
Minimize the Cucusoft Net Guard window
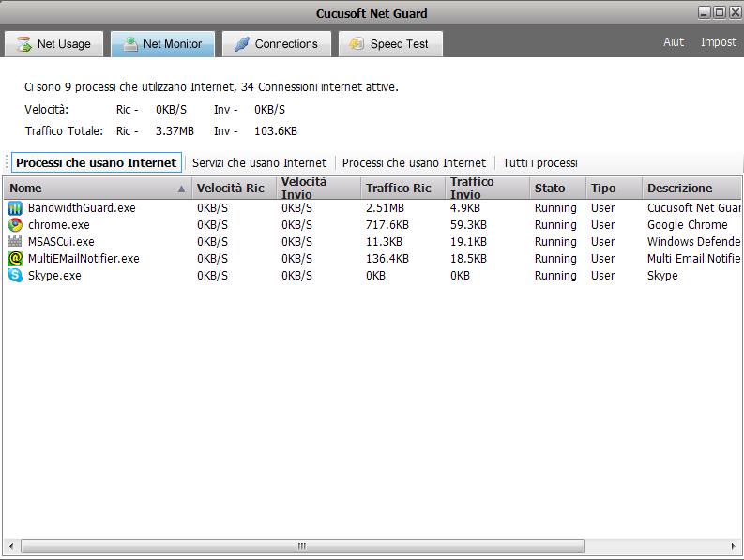pyautogui.click(x=705, y=12)
